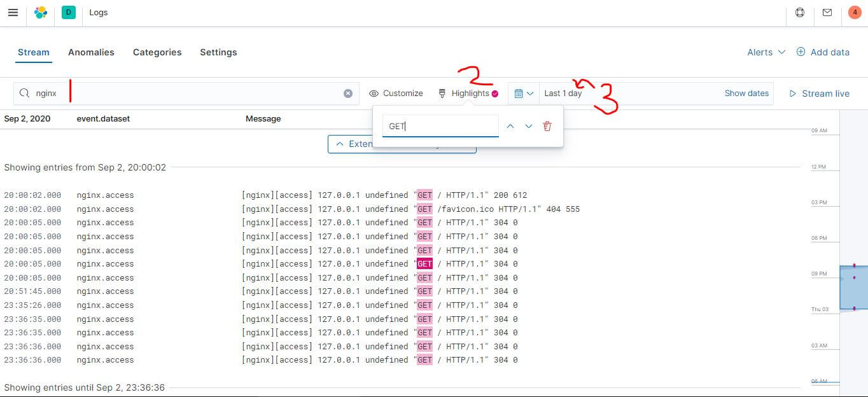Clear the nginx search query with the X

click(x=348, y=93)
